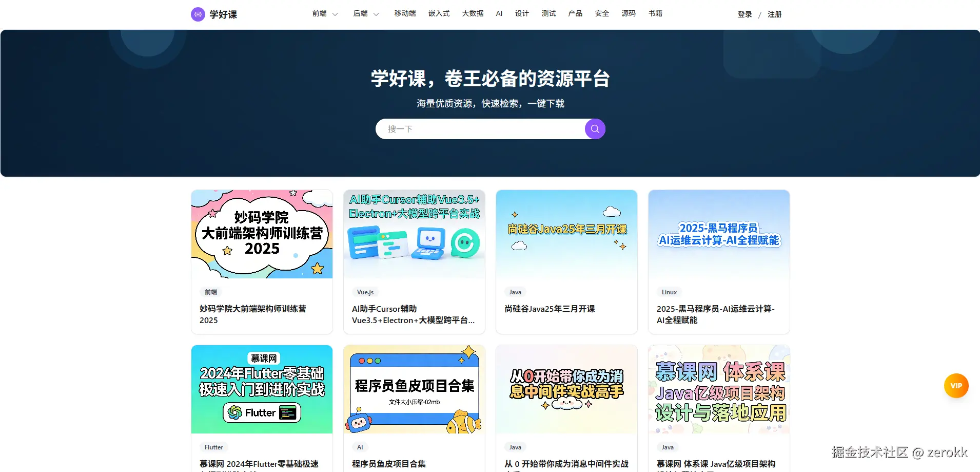The width and height of the screenshot is (980, 472).
Task: Click the Vue.js tag on the Cursor card
Action: coord(365,292)
